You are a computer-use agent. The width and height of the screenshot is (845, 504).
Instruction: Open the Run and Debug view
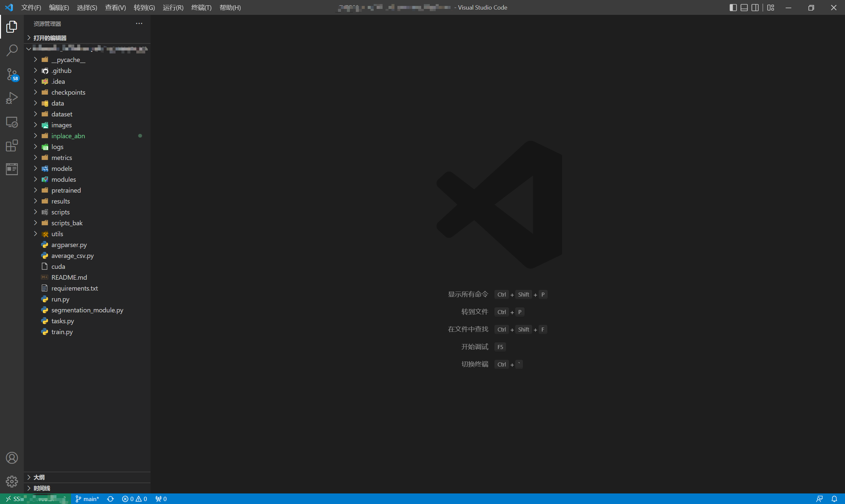(12, 98)
